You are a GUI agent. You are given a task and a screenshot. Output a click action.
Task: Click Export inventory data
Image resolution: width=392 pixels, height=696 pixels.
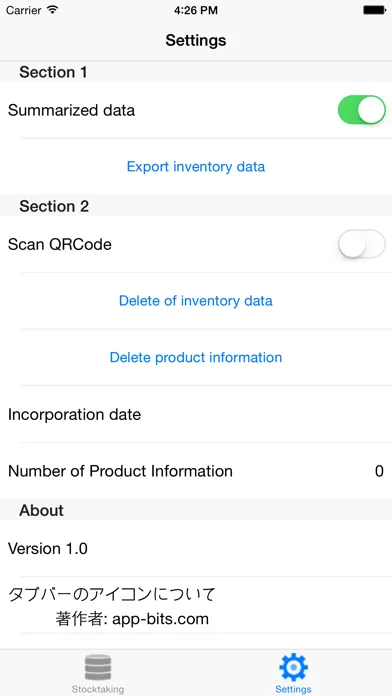tap(196, 166)
